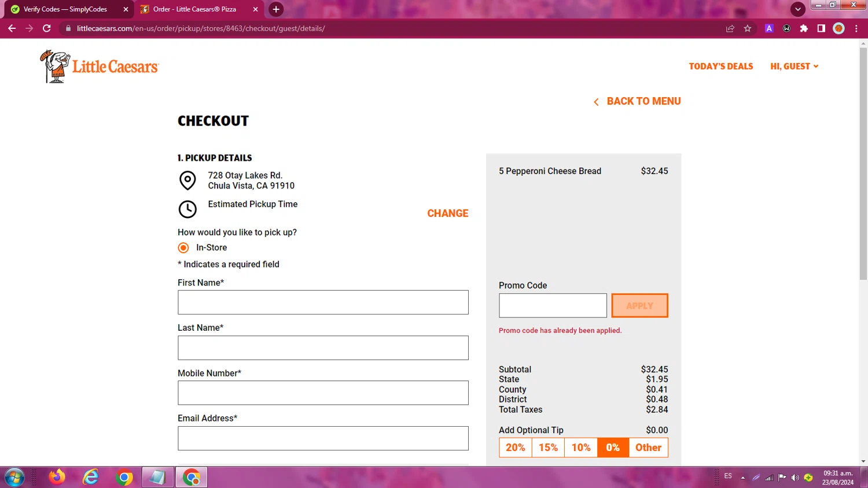Open Chrome three-dot menu
The image size is (868, 488).
click(856, 28)
